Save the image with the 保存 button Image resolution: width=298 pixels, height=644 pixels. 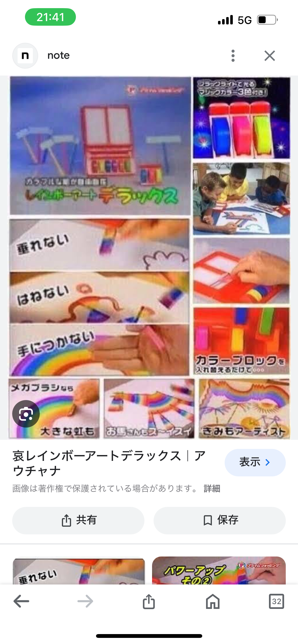pyautogui.click(x=220, y=520)
